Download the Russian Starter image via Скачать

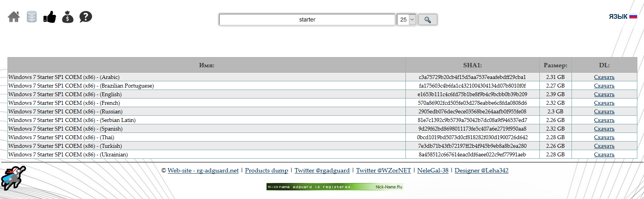click(x=604, y=111)
